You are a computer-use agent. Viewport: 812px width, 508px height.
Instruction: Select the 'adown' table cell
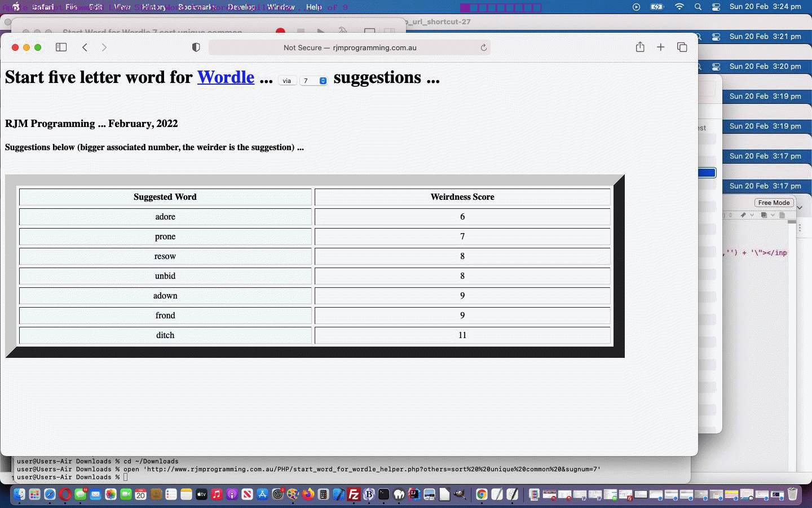[165, 296]
